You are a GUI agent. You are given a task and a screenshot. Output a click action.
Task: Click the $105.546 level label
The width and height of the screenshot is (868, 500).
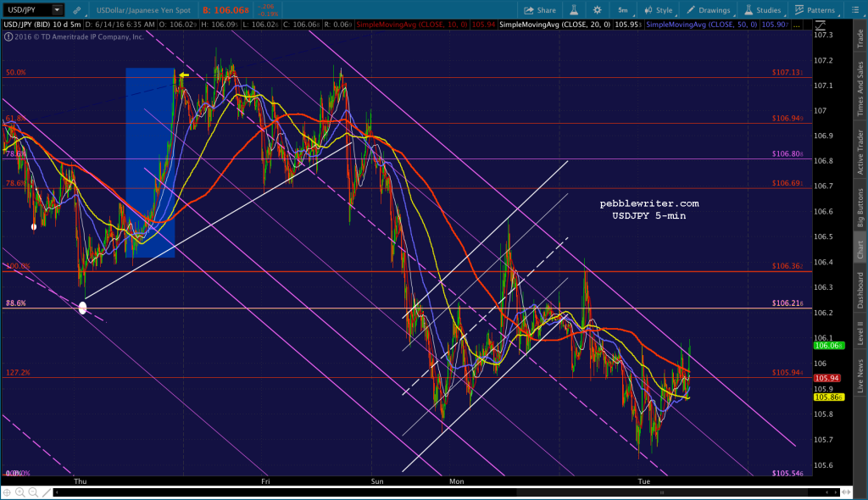pos(787,474)
